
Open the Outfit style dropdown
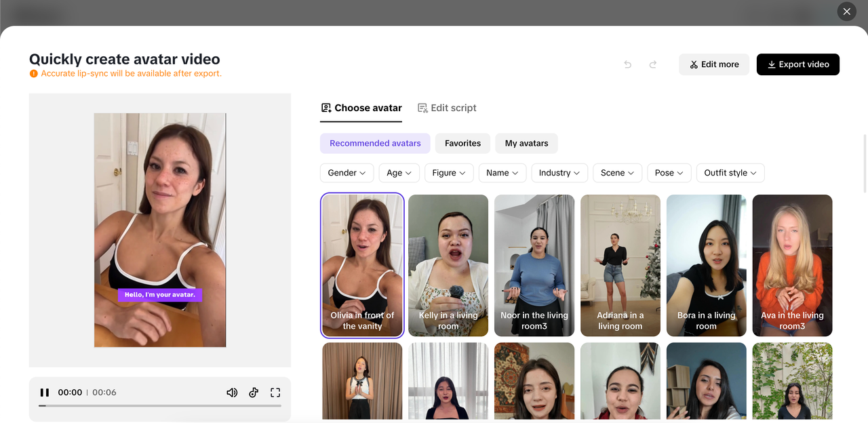tap(730, 173)
